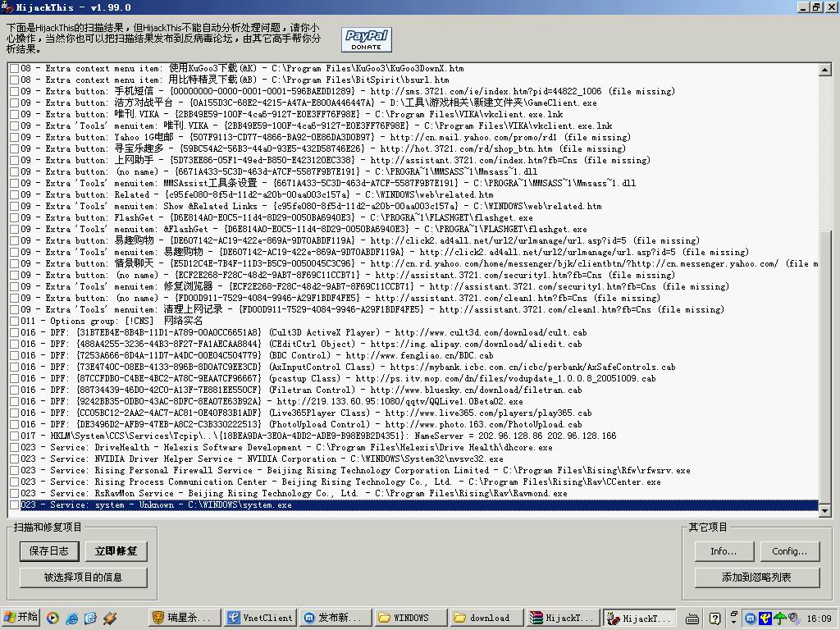Select the Rising Process Communication Center line

coord(340,482)
